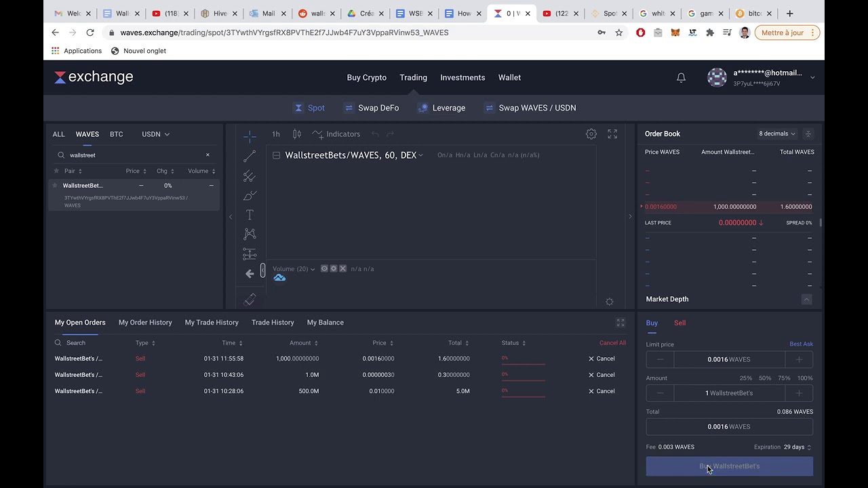868x488 pixels.
Task: Click the Total WAVES input field
Action: click(729, 427)
